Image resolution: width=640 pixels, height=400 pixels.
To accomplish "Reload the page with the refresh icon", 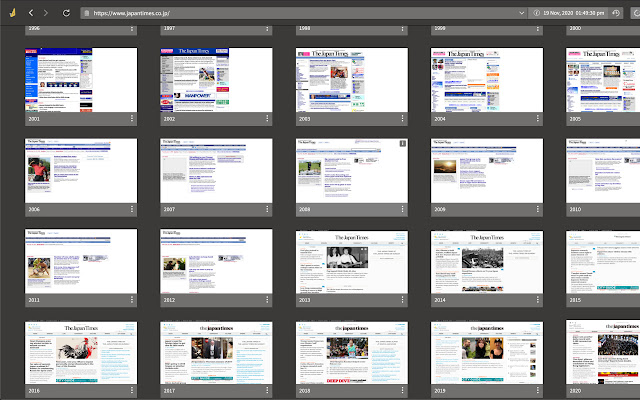I will pyautogui.click(x=66, y=13).
